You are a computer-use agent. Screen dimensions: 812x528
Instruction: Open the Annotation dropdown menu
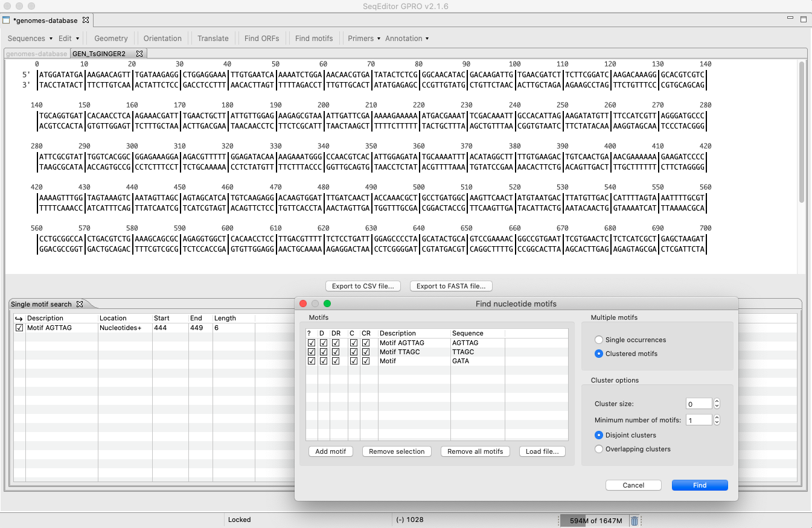point(407,38)
